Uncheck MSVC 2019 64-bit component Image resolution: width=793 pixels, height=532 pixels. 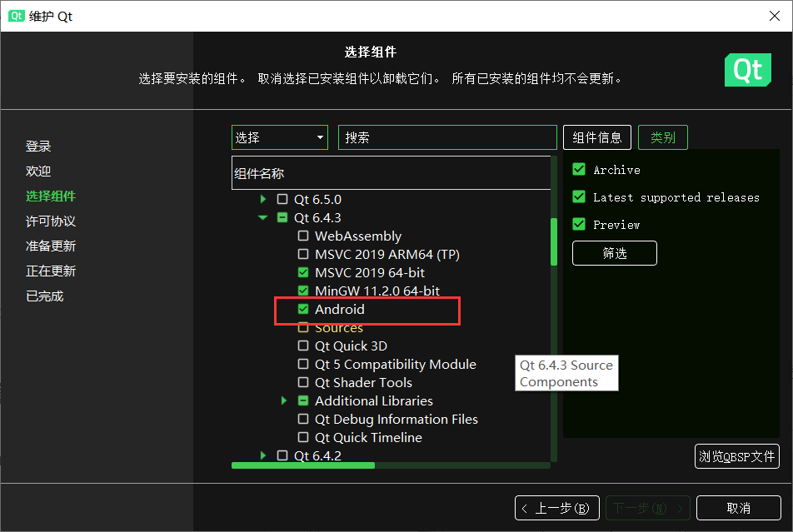point(303,272)
